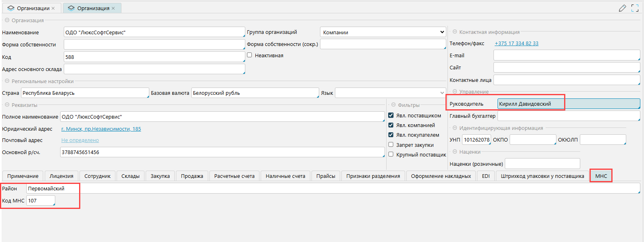Collapse the Региональные настройки section

point(7,81)
